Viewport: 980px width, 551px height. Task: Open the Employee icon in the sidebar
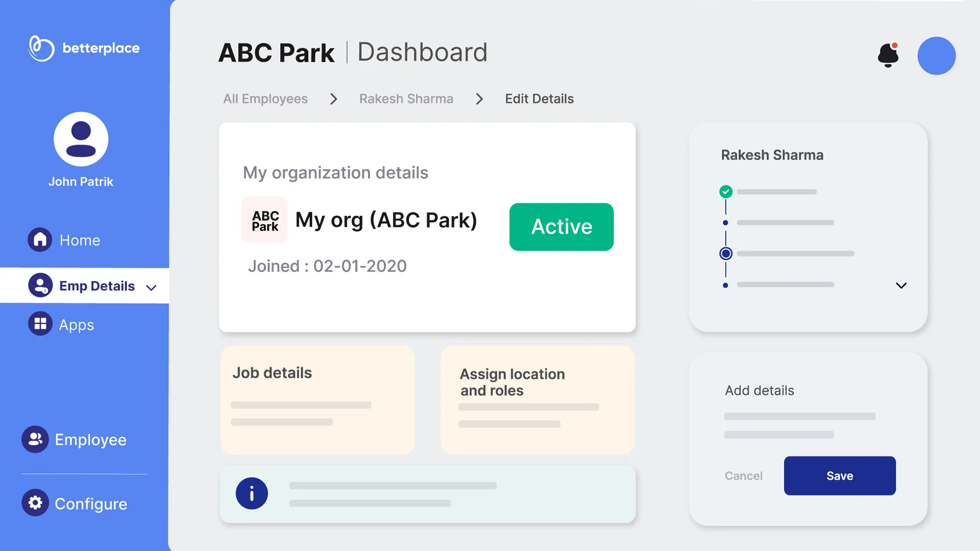click(35, 439)
